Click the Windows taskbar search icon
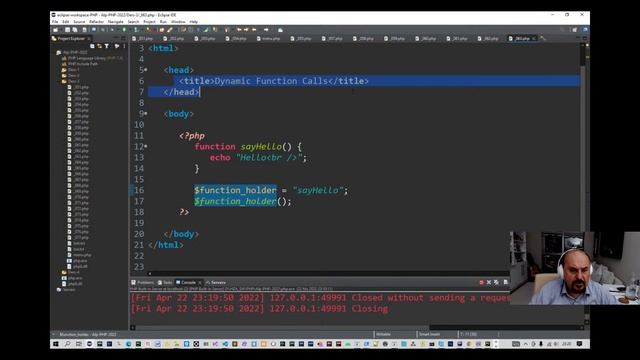This screenshot has height=360, width=640. coord(67,344)
